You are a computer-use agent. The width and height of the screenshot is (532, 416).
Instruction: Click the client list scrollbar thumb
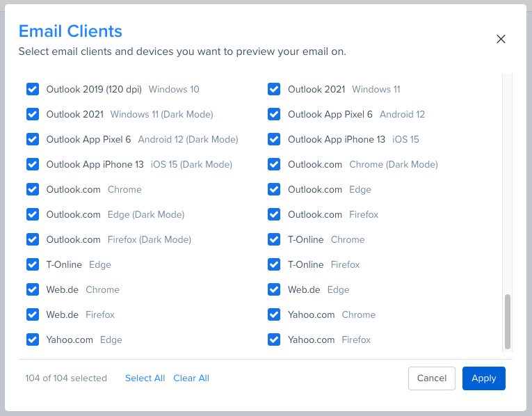pos(508,321)
